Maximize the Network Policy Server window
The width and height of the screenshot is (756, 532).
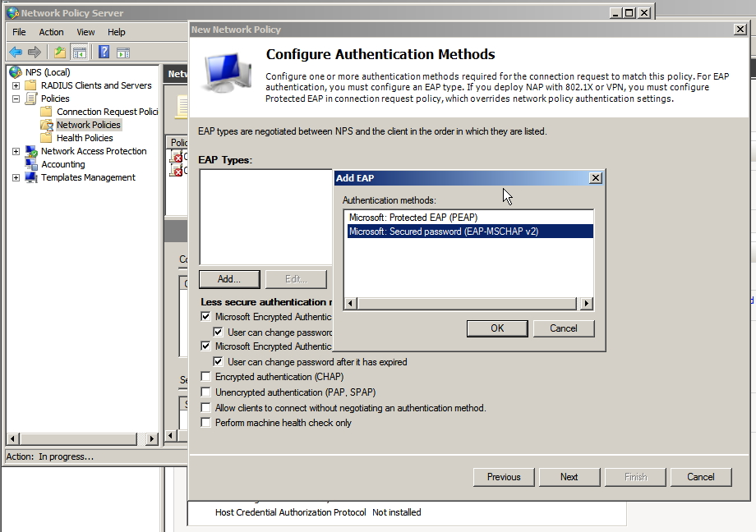(629, 13)
